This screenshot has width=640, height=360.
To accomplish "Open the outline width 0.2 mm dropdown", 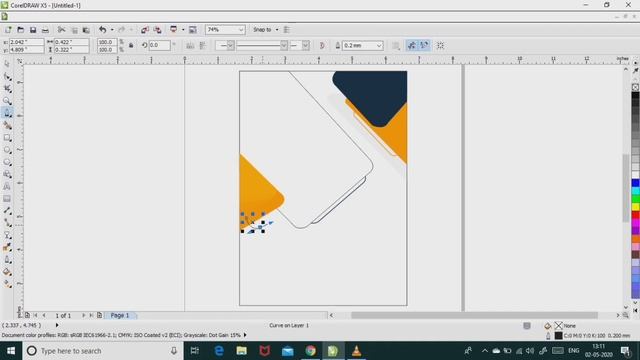I will 379,46.
